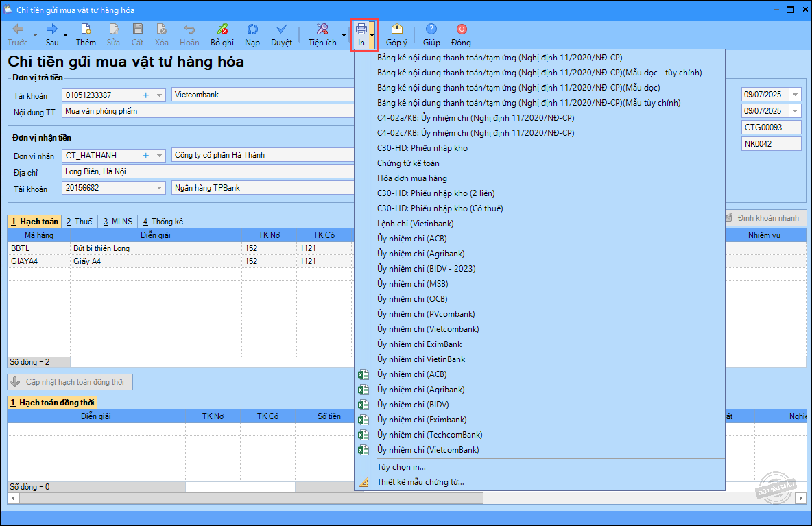
Task: Click the In printer icon
Action: (361, 29)
